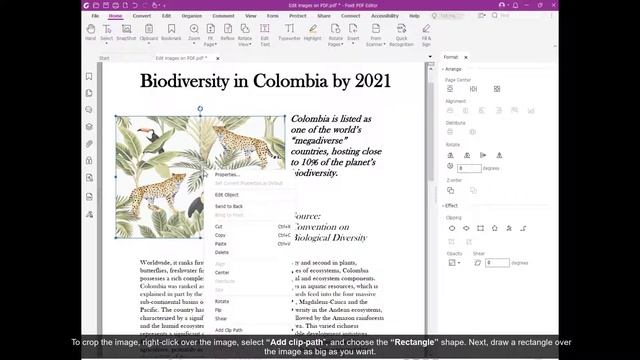Open the Layers side panel

[x=89, y=127]
